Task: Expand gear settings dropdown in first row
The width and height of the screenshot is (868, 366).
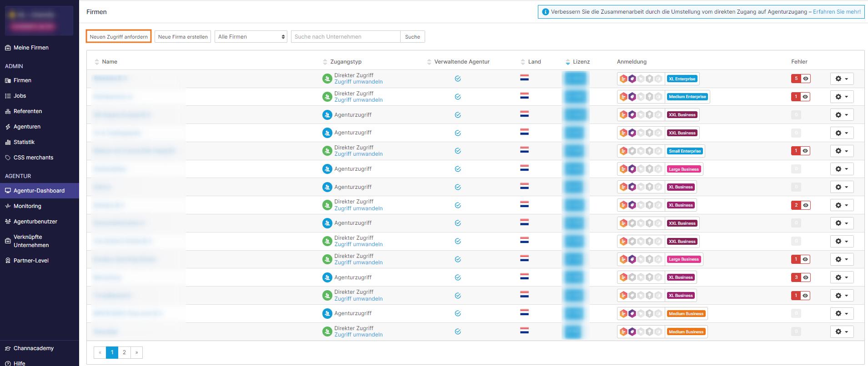Action: 842,79
